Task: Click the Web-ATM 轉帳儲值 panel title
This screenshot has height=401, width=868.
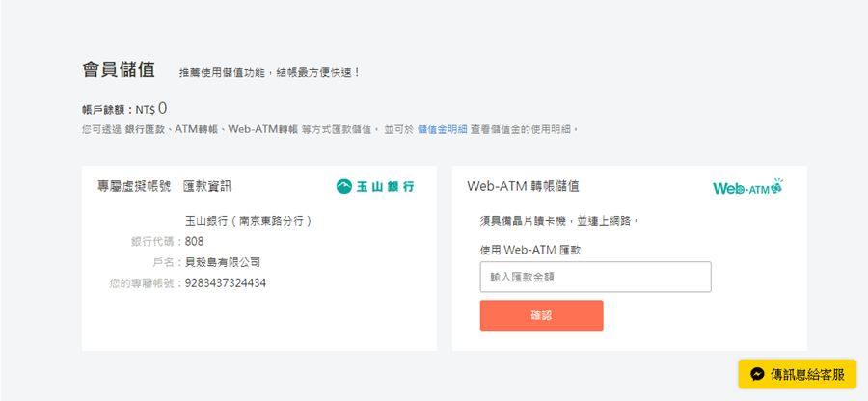Action: [x=523, y=186]
